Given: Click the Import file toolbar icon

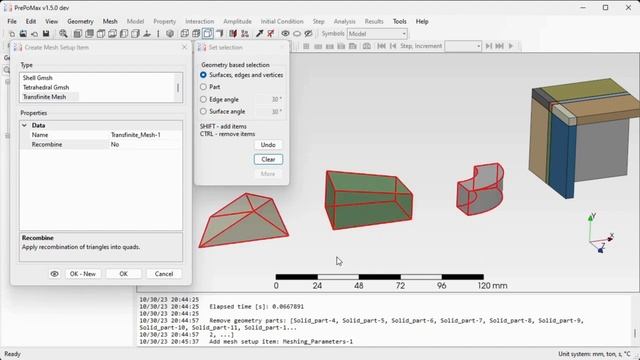Looking at the screenshot, I should tap(35, 34).
